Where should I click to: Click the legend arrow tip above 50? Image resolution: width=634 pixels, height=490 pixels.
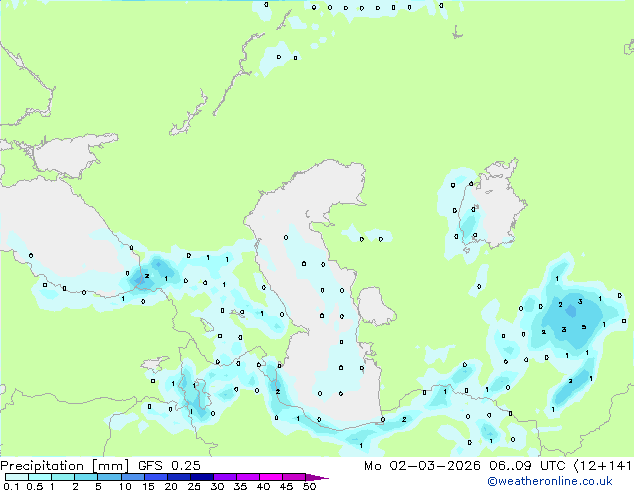[317, 477]
